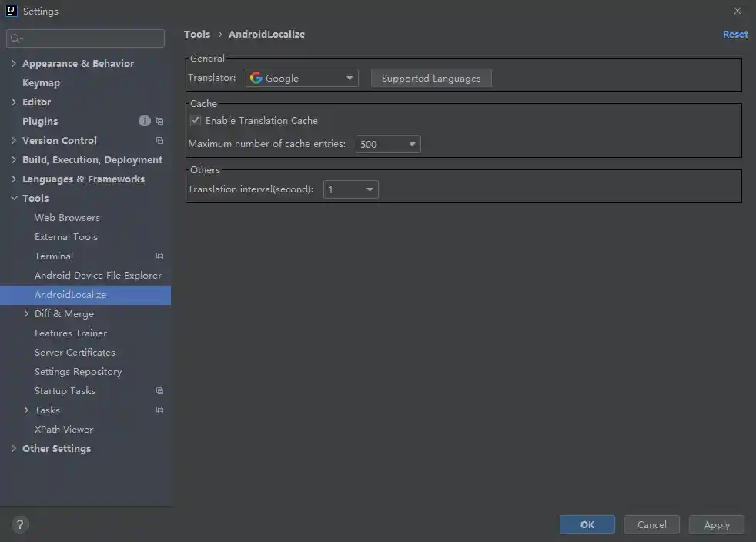Image resolution: width=756 pixels, height=542 pixels.
Task: Open the Translator dropdown showing Google
Action: pos(302,78)
